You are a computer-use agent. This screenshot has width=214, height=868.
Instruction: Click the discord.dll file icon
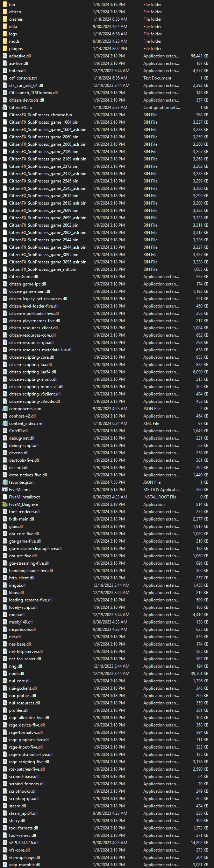[x=5, y=467]
